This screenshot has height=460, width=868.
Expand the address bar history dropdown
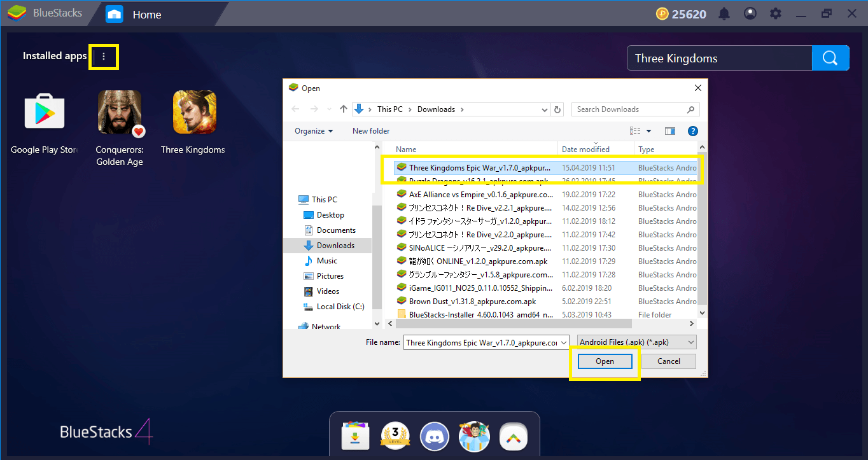click(545, 109)
